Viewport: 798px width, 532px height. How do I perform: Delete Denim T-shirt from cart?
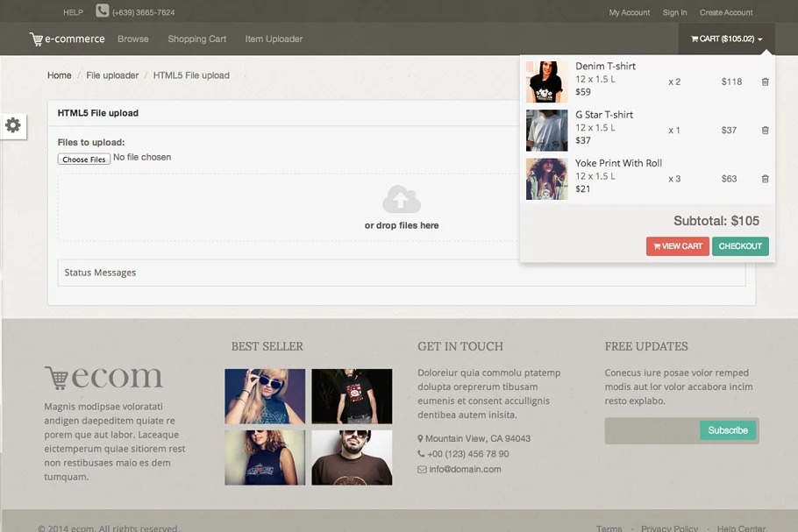tap(765, 82)
